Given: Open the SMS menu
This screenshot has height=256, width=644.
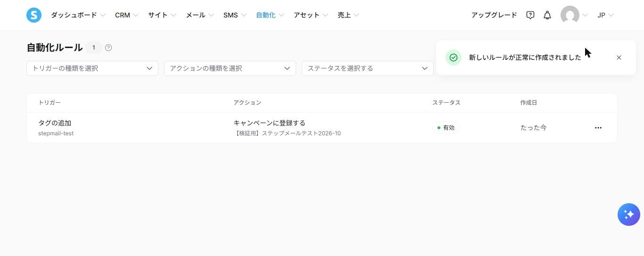Looking at the screenshot, I should click(235, 15).
